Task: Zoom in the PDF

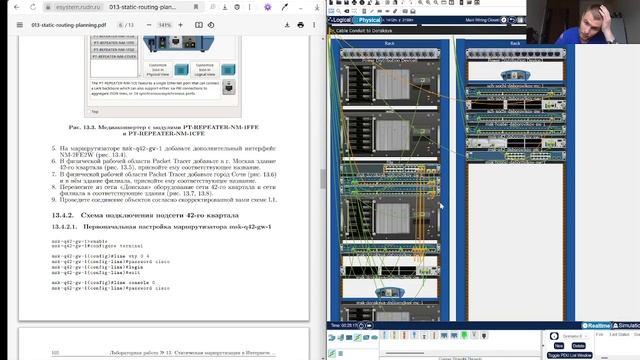Action: [180, 25]
